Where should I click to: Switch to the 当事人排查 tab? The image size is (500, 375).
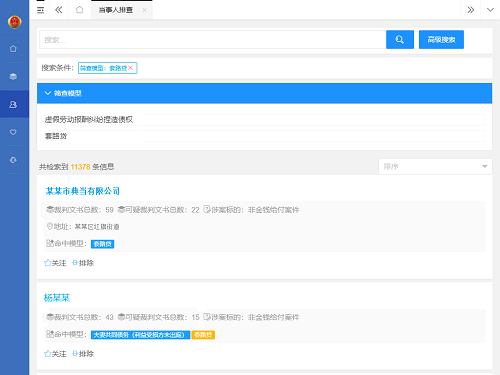pos(116,10)
